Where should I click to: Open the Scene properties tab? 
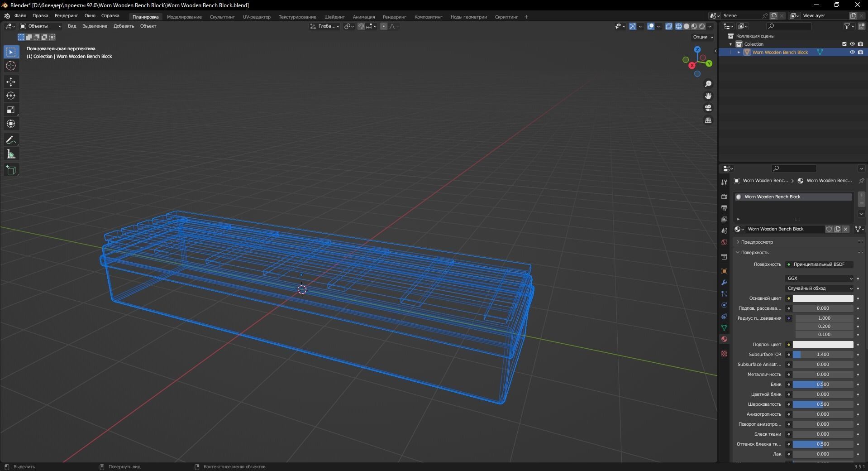pos(724,231)
